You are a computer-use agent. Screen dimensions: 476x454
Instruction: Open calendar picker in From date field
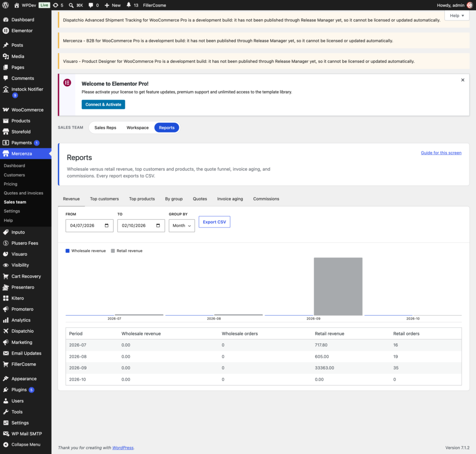(106, 226)
